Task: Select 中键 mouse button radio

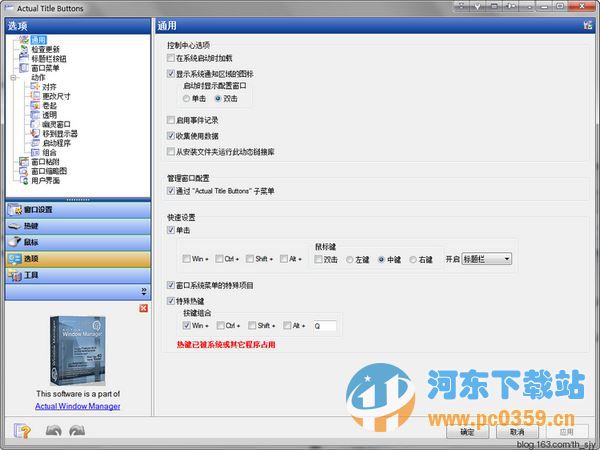Action: tap(381, 259)
